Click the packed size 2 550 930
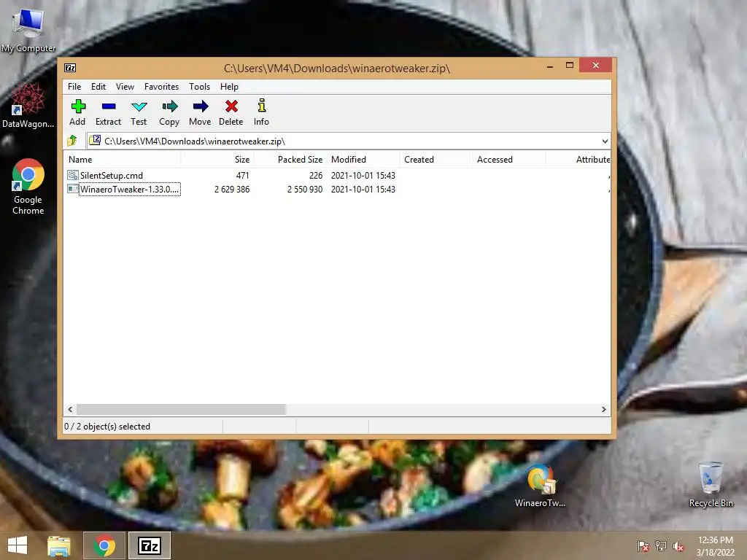747x560 pixels. coord(305,189)
